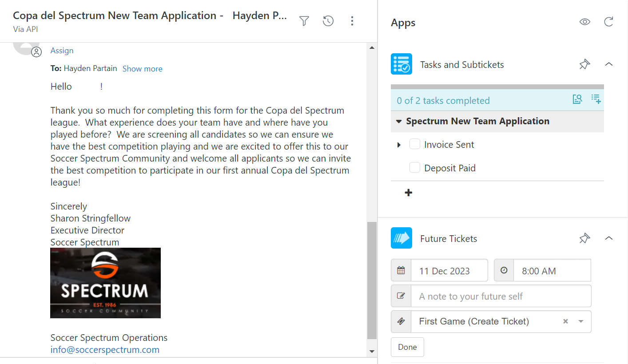Click the tasks progress bar

pos(497,87)
